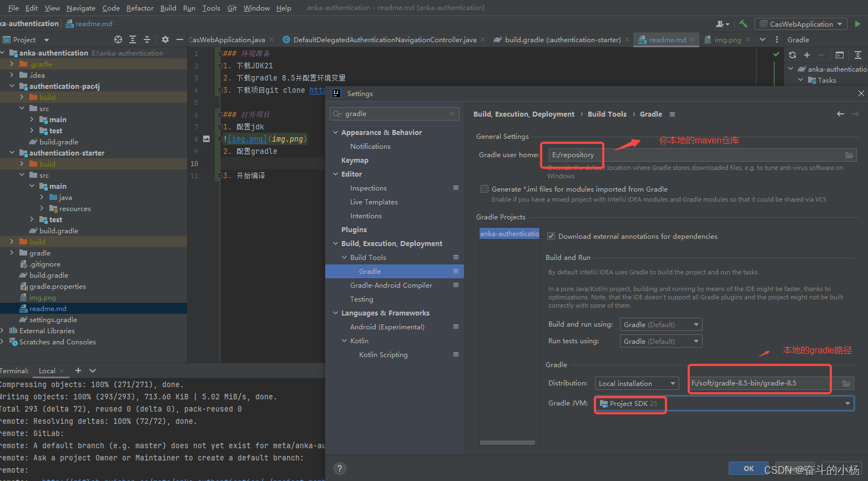868x481 pixels.
Task: Expand the resources folder in project tree
Action: 42,208
